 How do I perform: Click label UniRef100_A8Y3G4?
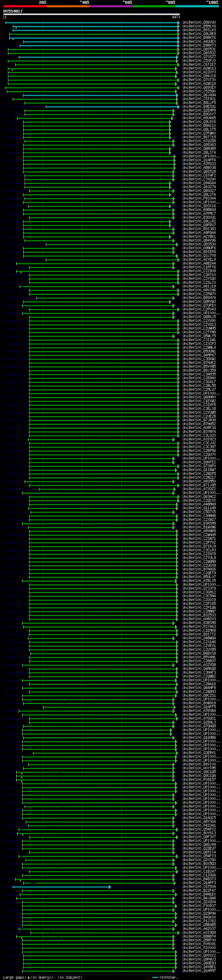[199, 822]
